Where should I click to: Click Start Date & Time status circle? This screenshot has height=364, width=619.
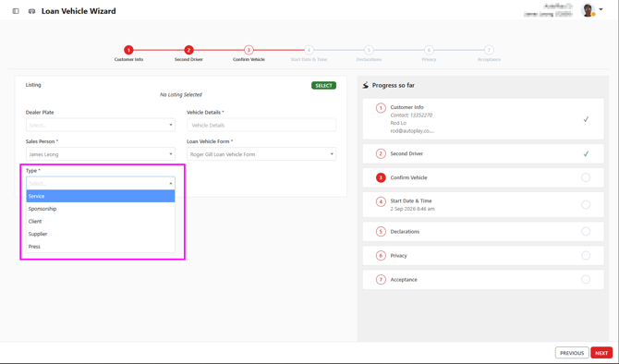(586, 204)
